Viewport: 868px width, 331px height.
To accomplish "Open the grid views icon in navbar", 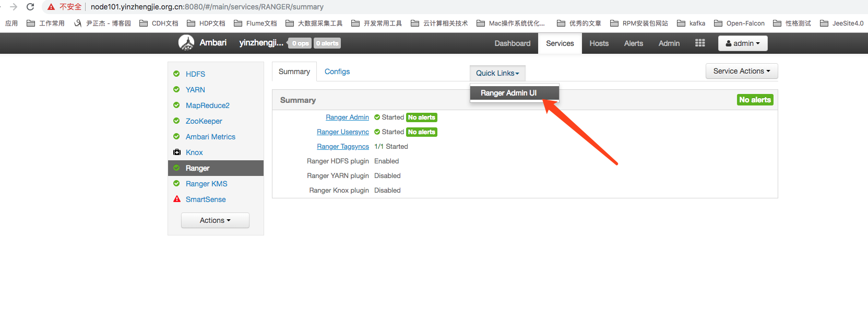I will 700,43.
